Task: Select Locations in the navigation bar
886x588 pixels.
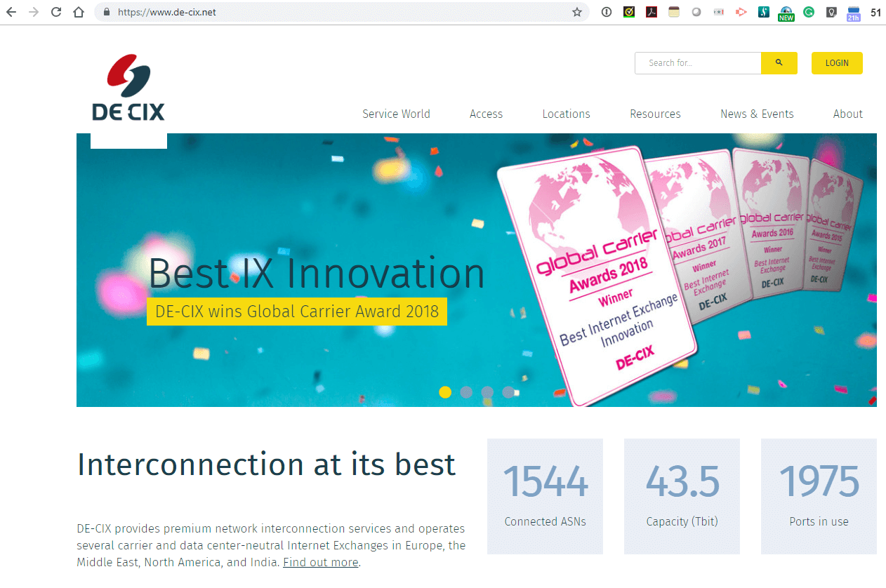Action: 566,114
